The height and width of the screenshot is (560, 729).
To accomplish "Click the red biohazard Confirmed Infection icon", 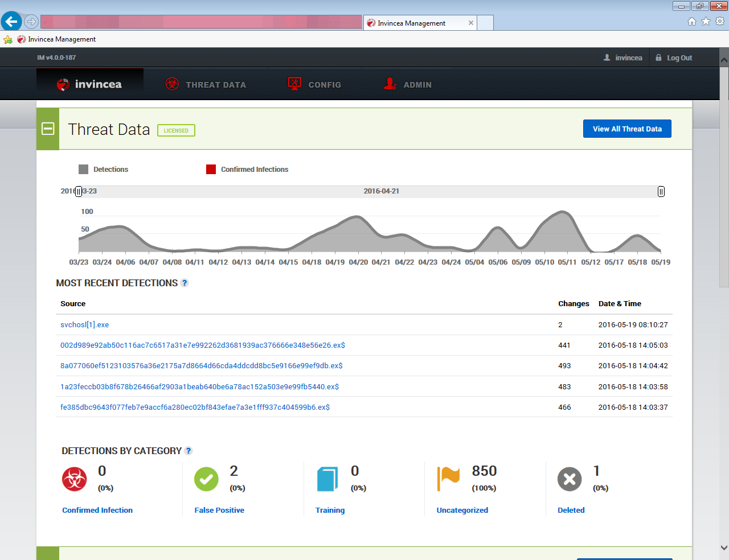I will [75, 479].
